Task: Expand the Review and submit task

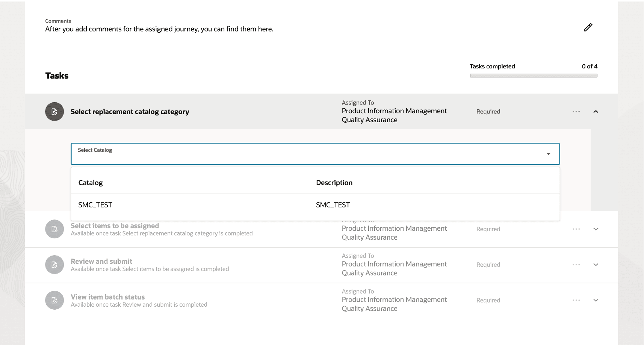Action: [596, 265]
